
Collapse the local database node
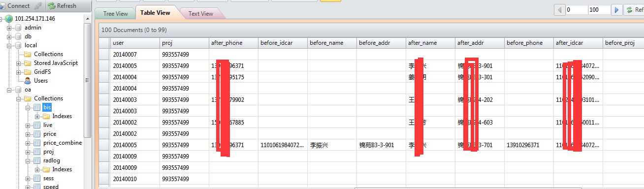pyautogui.click(x=9, y=45)
